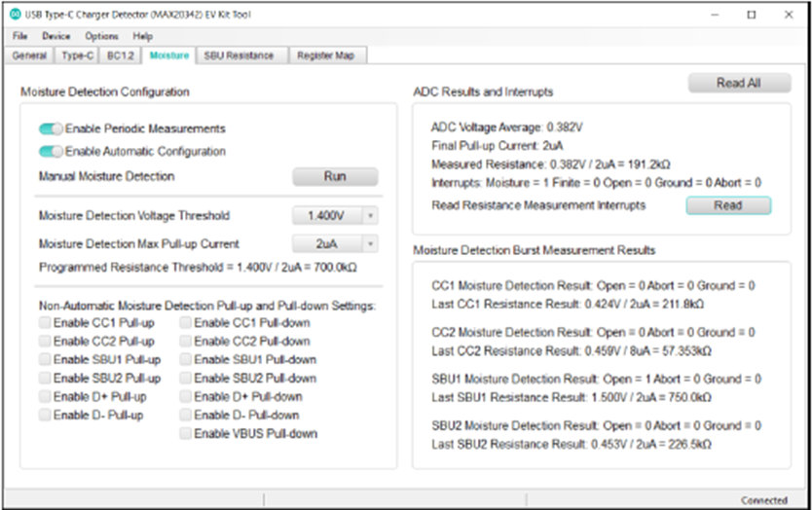Image resolution: width=812 pixels, height=510 pixels.
Task: Click the Interrupts status line
Action: tap(596, 182)
